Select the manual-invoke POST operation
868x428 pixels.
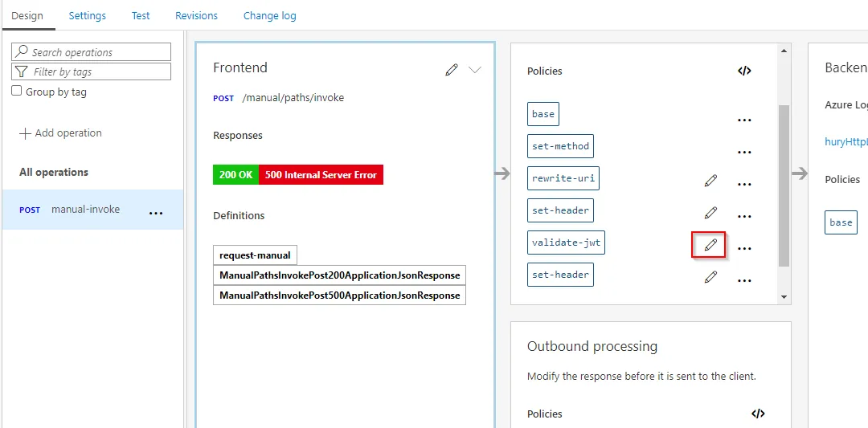coord(85,210)
